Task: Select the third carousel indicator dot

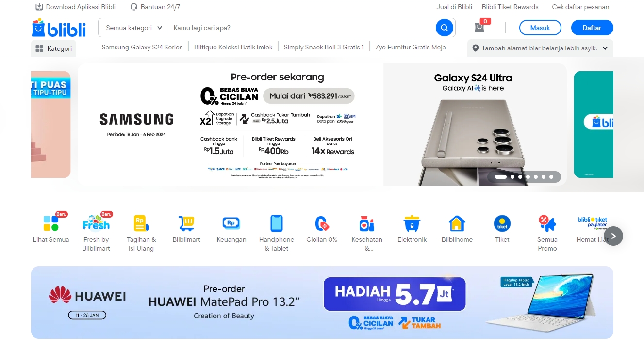Action: tap(520, 177)
